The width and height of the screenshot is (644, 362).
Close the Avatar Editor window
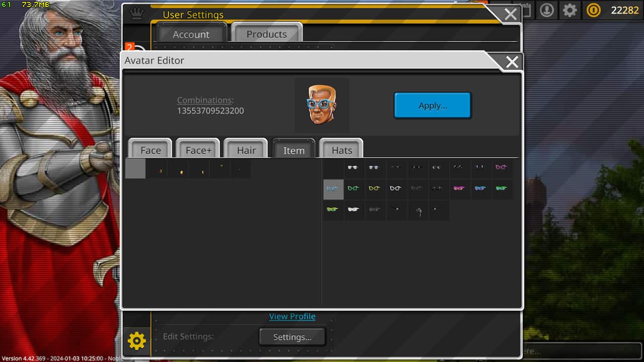(512, 62)
